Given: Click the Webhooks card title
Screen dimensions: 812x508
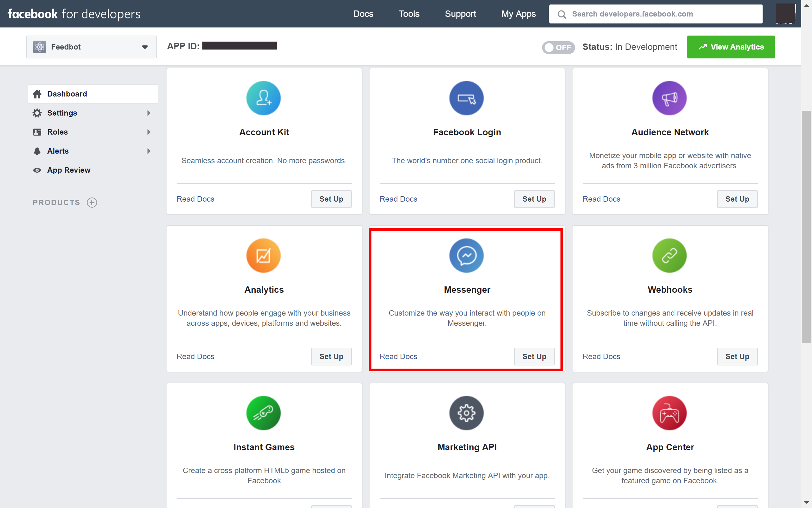Looking at the screenshot, I should click(670, 290).
